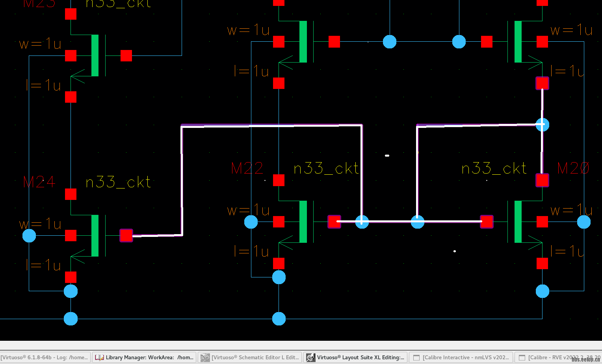Screen dimensions: 602x364
Task: Click Schematic Editor icon in taskbar
Action: tap(205, 357)
